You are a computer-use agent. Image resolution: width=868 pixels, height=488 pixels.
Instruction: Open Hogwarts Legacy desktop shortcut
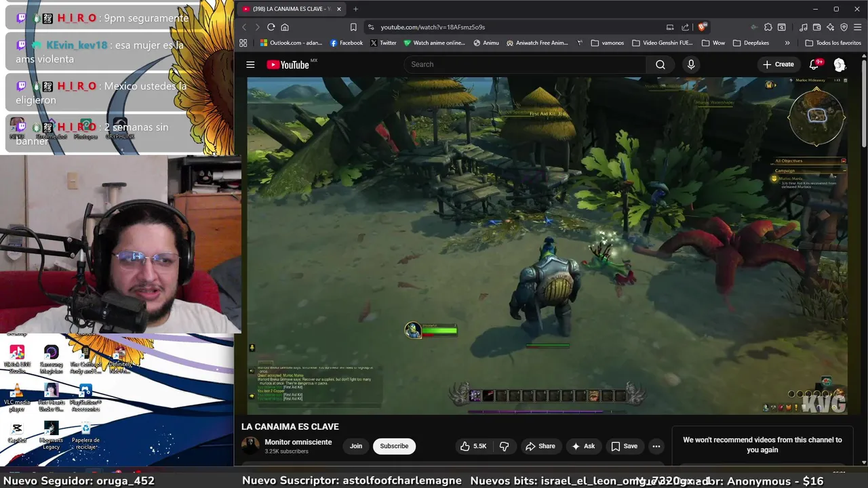point(51,435)
